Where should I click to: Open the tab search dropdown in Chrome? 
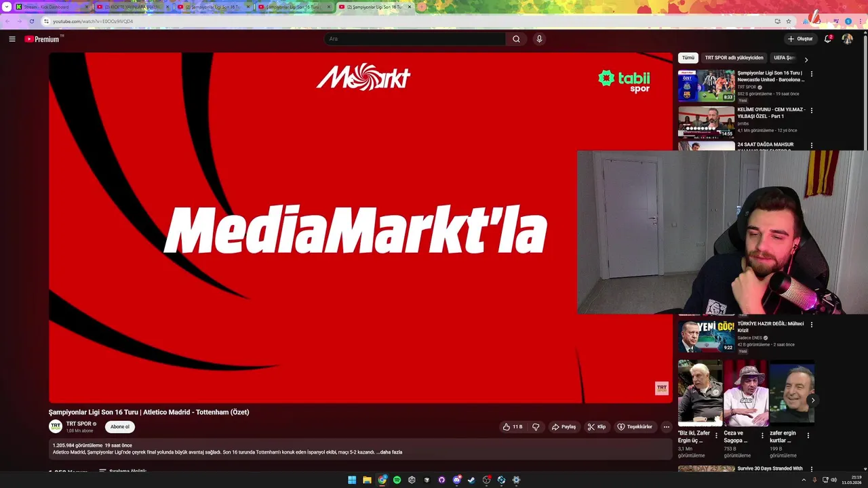click(7, 7)
